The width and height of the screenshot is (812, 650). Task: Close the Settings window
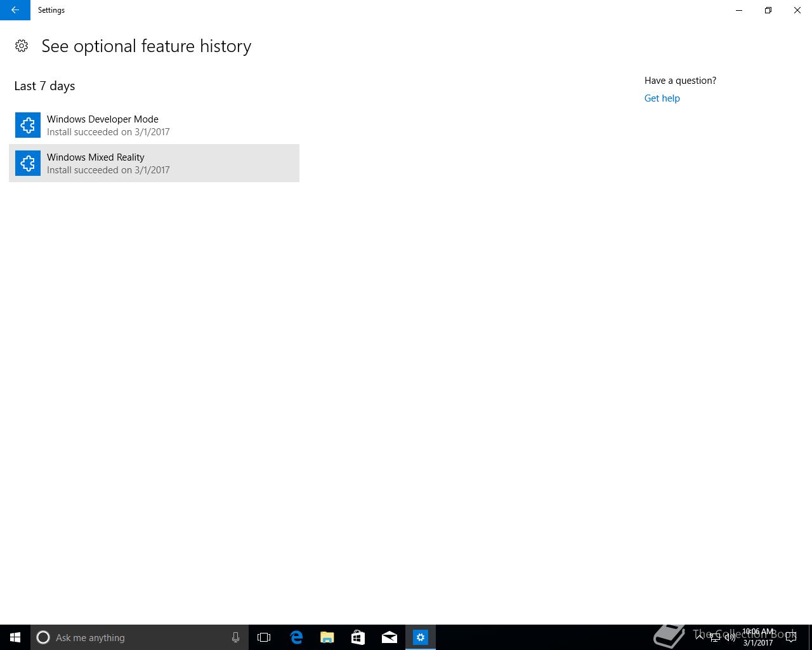pos(797,10)
